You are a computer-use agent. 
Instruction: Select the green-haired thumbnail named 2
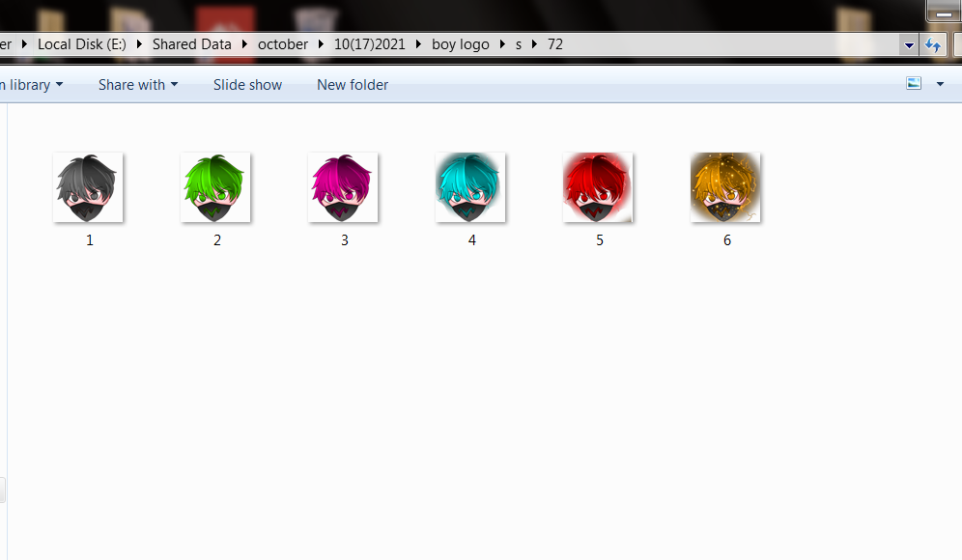tap(215, 187)
